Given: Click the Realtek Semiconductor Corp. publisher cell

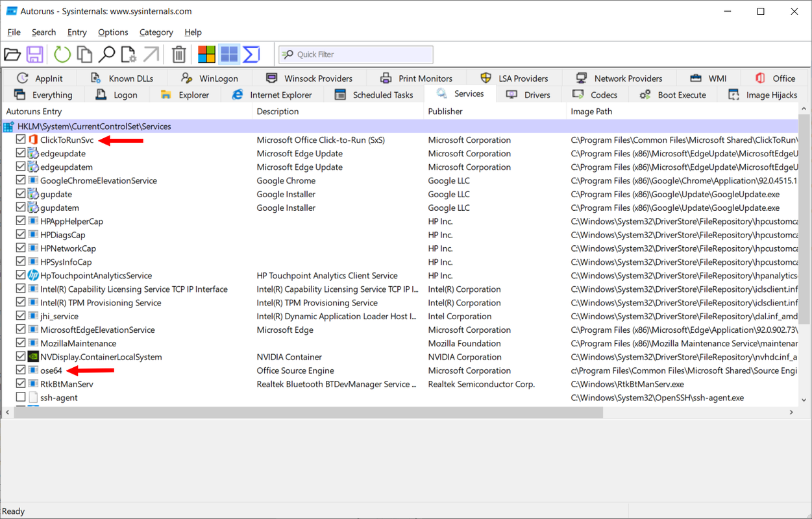Looking at the screenshot, I should (482, 384).
